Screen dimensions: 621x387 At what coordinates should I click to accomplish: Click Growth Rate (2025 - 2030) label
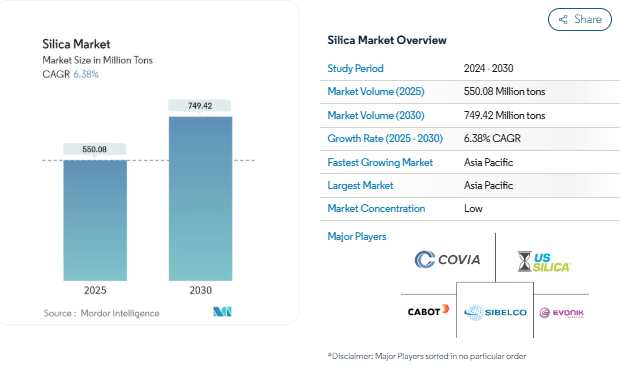coord(385,138)
